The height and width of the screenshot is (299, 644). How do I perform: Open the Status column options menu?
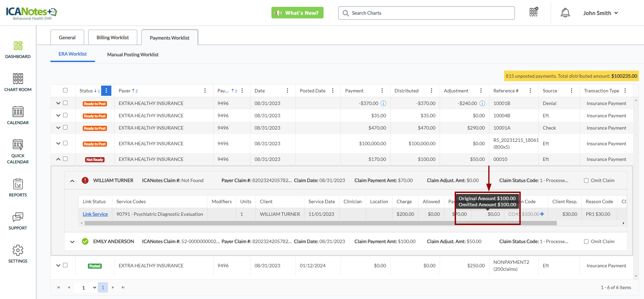click(106, 91)
